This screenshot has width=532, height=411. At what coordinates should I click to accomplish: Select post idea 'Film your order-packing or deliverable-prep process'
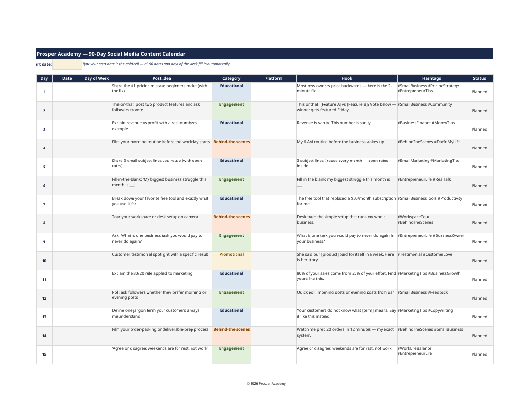point(160,329)
